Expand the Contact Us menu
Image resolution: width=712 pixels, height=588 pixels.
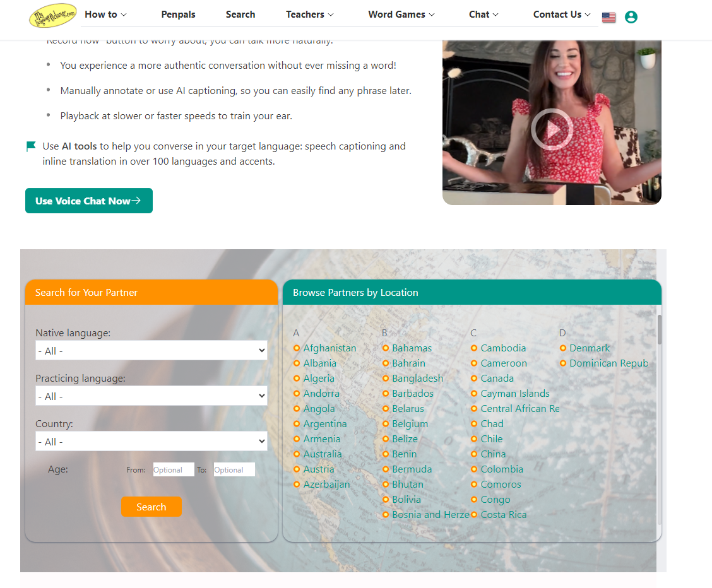click(562, 15)
